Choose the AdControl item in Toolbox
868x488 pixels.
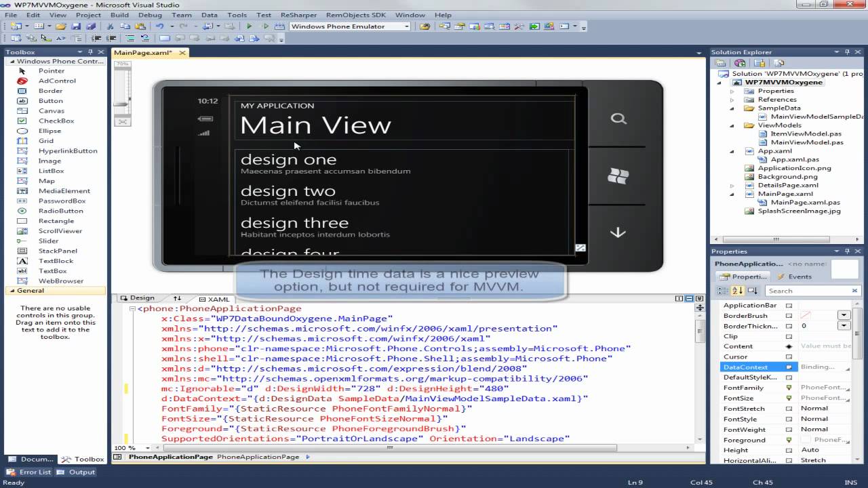click(x=57, y=81)
